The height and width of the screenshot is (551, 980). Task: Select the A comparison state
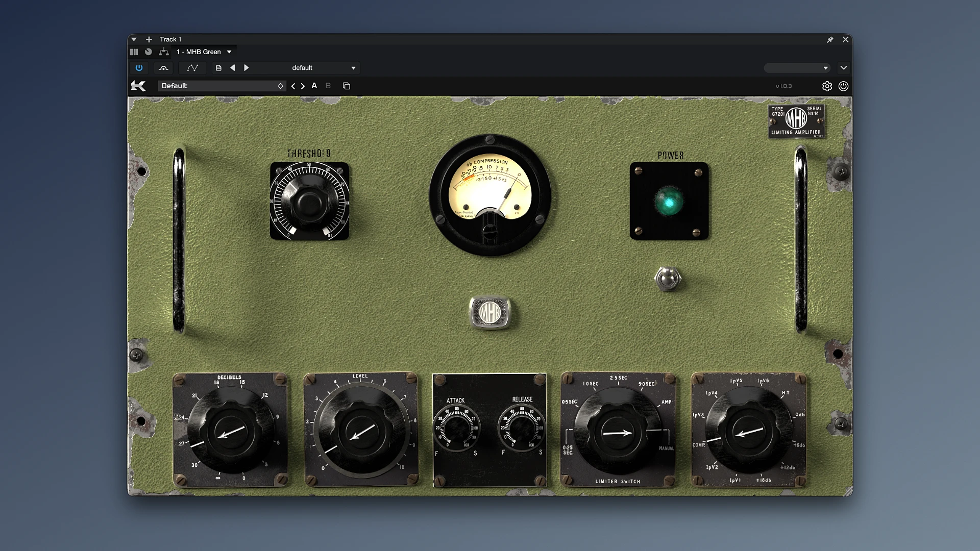pos(314,86)
